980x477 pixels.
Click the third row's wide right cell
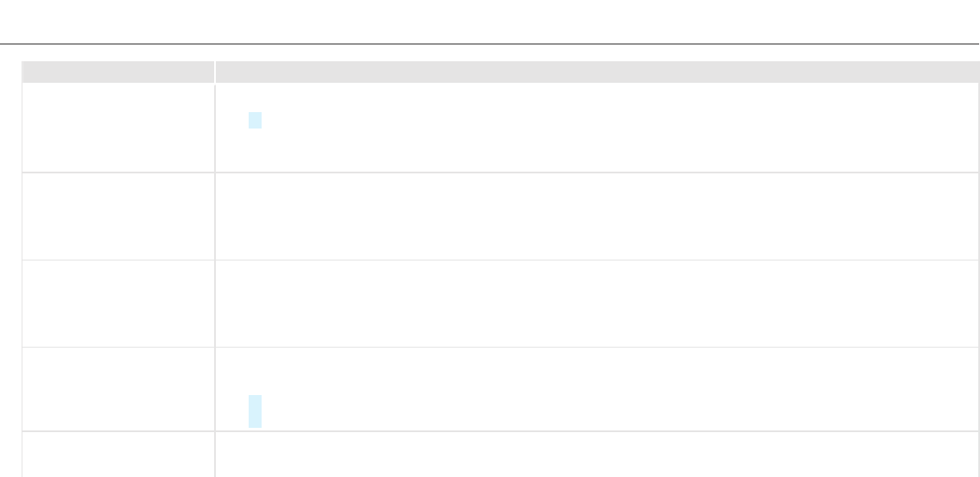point(596,303)
